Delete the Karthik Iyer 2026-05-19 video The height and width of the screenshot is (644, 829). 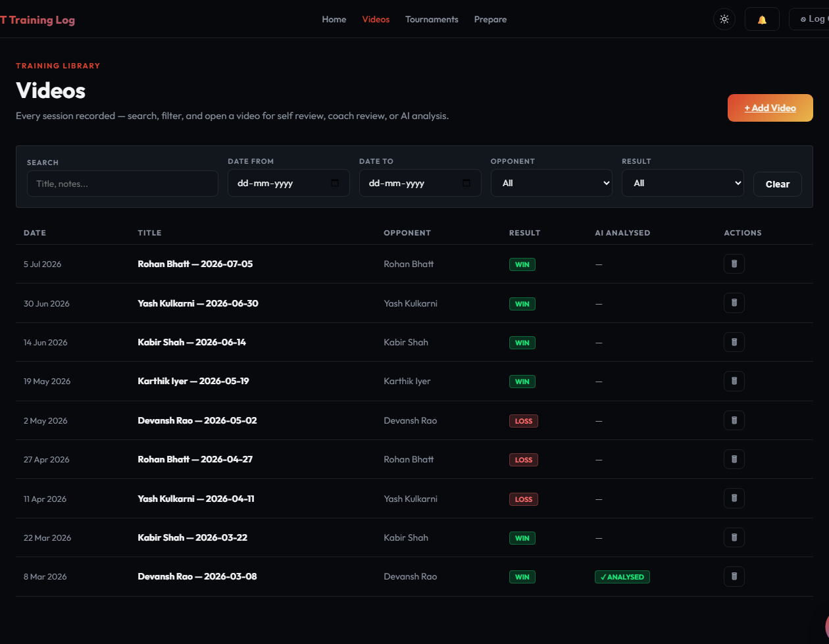click(734, 381)
